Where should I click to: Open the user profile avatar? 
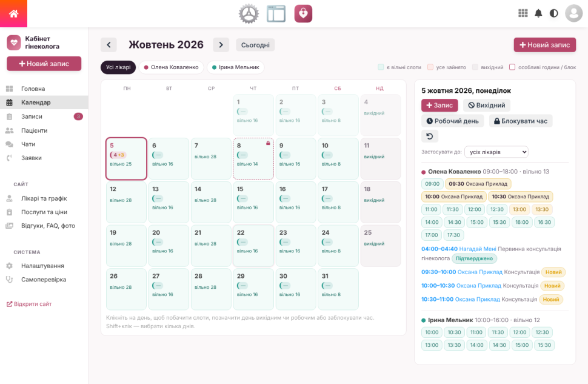573,13
